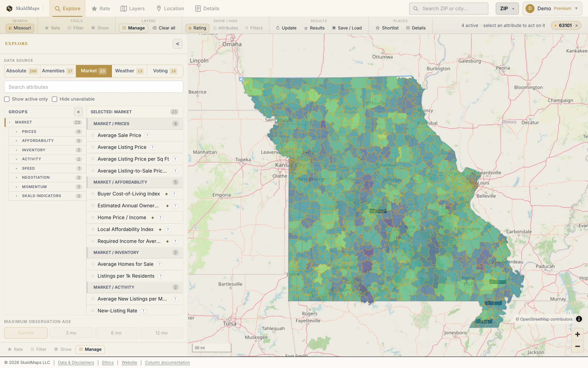
Task: Open Save / Load in Results toolbar
Action: click(x=347, y=28)
